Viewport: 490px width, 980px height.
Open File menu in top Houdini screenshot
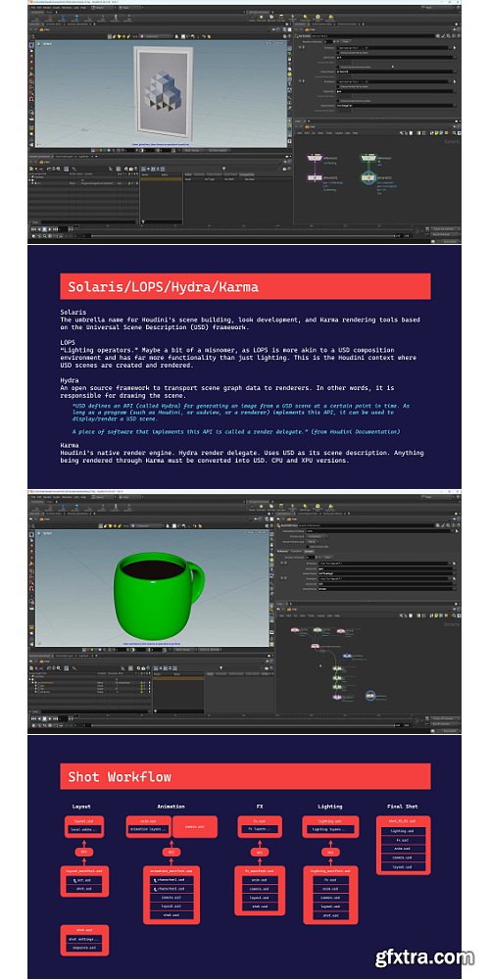tap(31, 8)
